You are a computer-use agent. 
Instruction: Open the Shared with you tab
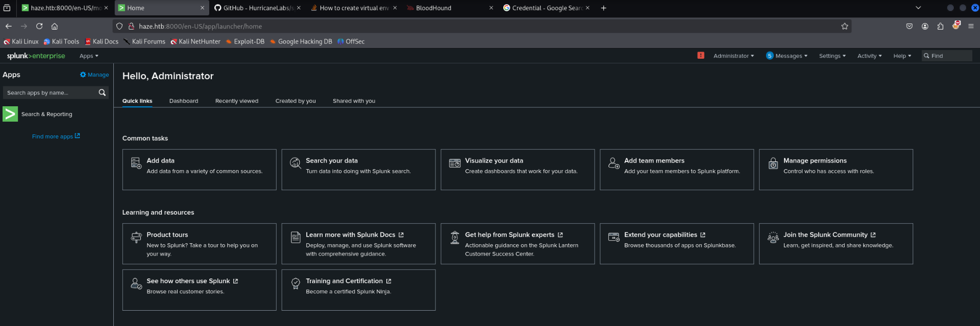(354, 101)
